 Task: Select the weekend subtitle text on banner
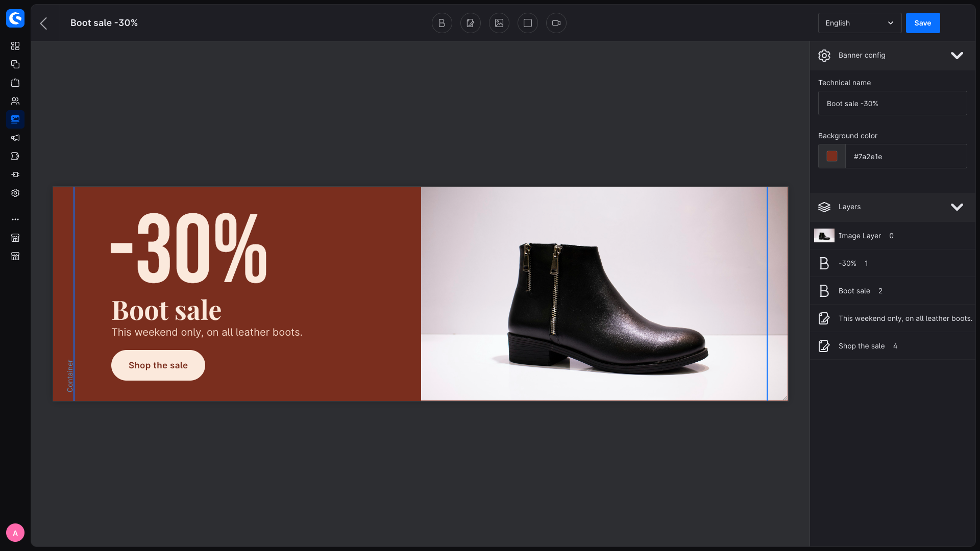click(x=207, y=332)
